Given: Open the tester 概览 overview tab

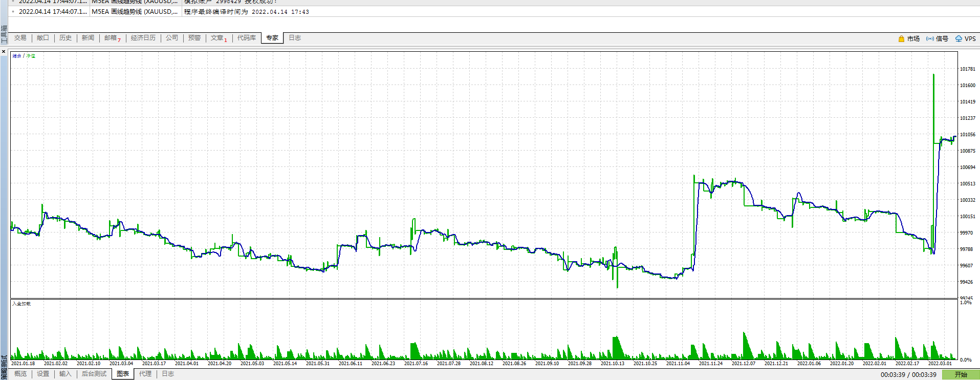Looking at the screenshot, I should 20,374.
